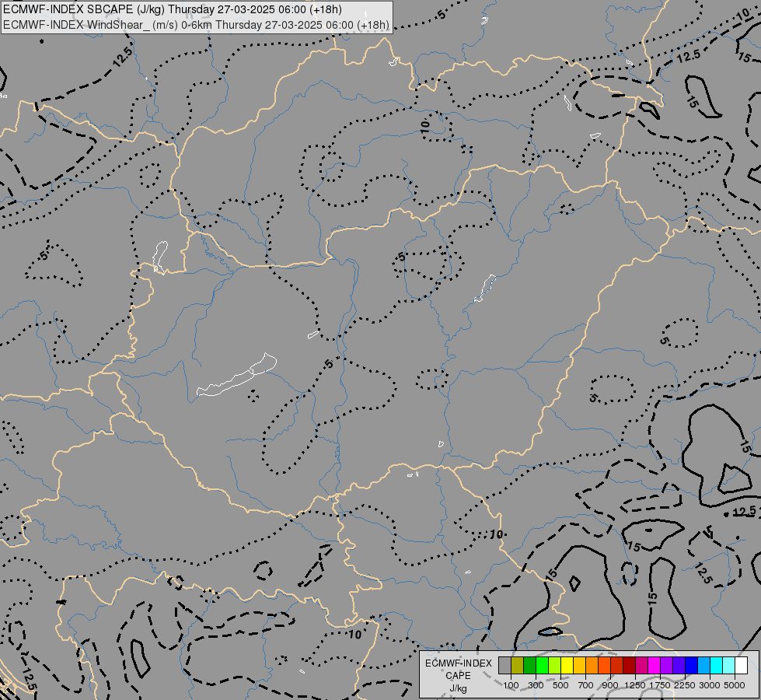Image resolution: width=761 pixels, height=700 pixels.
Task: Click the indigo swatch left of 2250
Action: [679, 666]
